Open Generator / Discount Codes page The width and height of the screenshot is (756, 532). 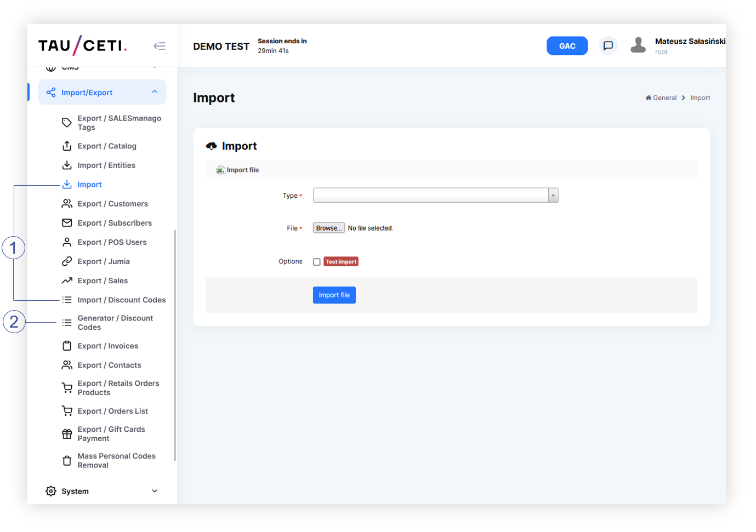(x=115, y=323)
